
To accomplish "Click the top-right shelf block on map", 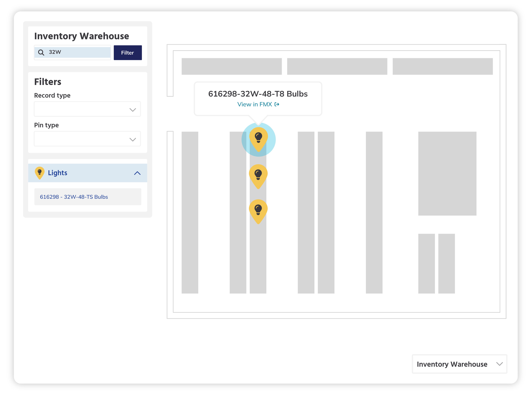I will point(443,66).
